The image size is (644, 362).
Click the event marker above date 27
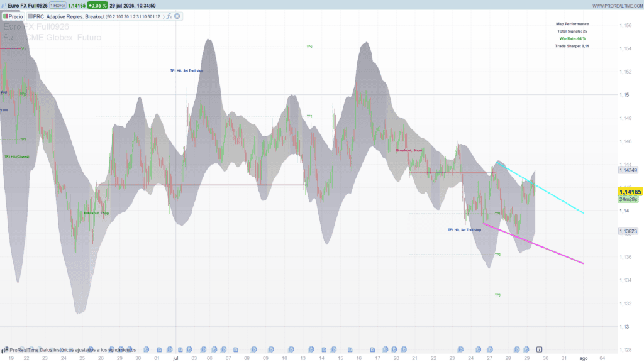tap(490, 349)
